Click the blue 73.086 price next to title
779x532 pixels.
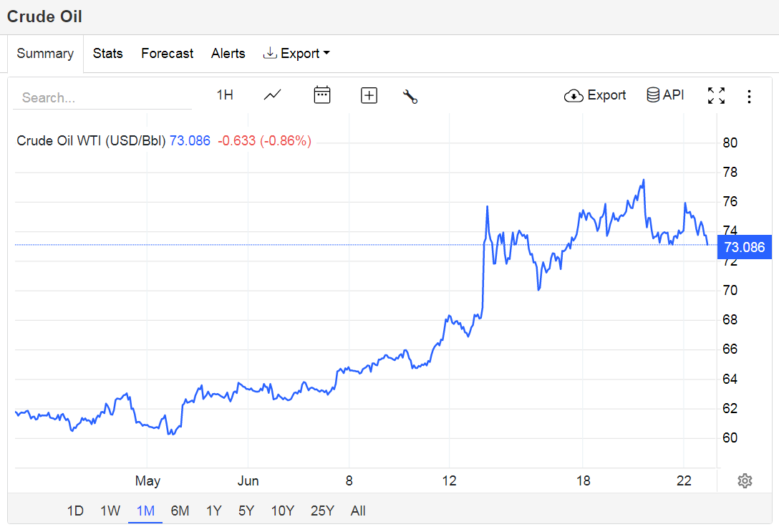click(x=190, y=140)
